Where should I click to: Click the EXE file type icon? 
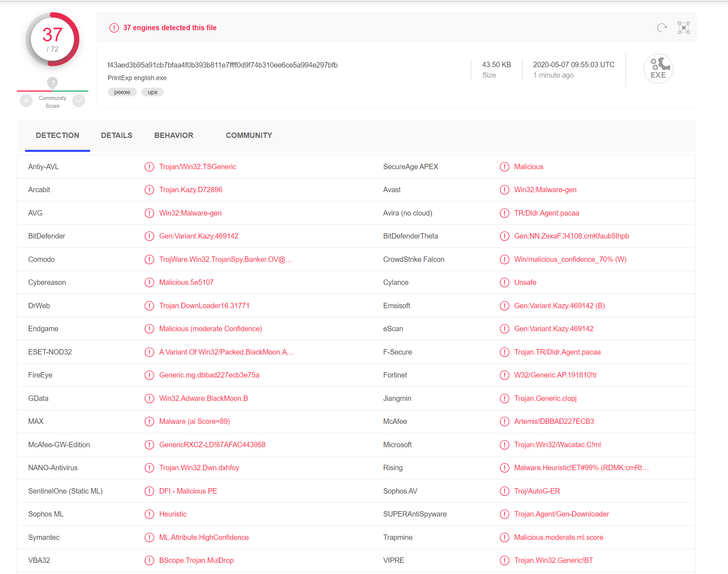tap(658, 69)
